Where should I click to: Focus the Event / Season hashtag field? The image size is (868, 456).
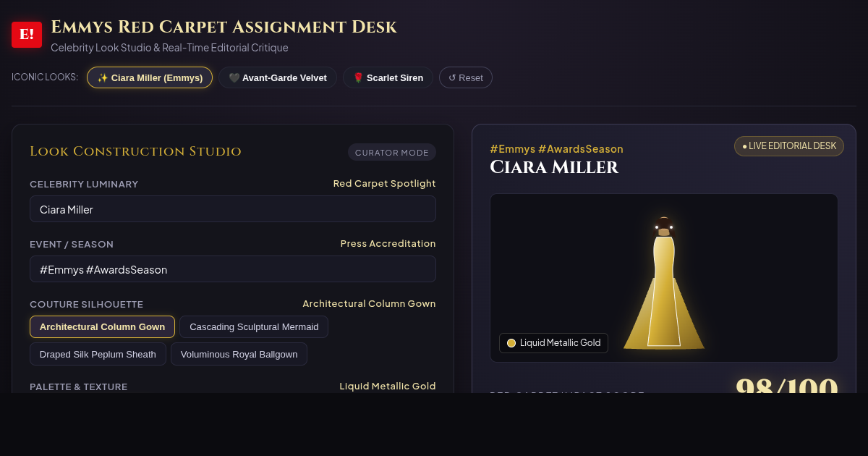coord(233,269)
